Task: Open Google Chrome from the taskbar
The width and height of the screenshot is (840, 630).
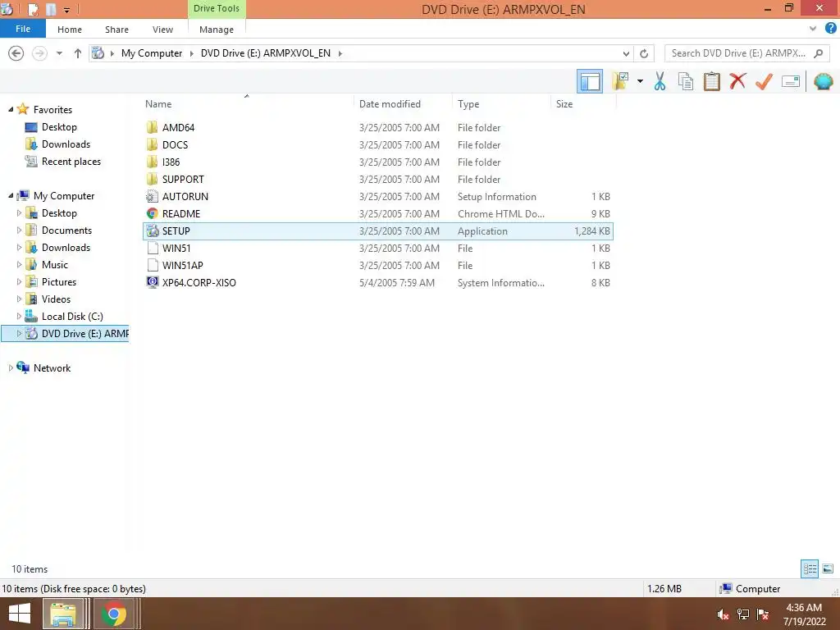Action: tap(114, 614)
